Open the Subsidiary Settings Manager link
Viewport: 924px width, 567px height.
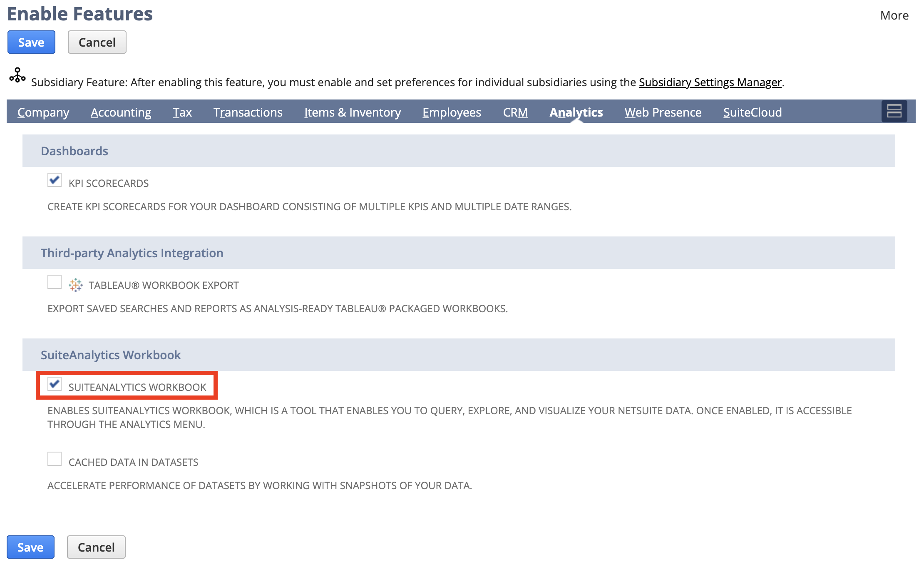[710, 82]
